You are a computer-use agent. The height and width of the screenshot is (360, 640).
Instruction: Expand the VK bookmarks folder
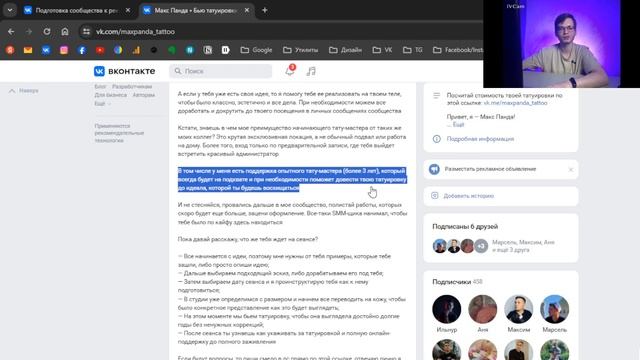coord(382,50)
